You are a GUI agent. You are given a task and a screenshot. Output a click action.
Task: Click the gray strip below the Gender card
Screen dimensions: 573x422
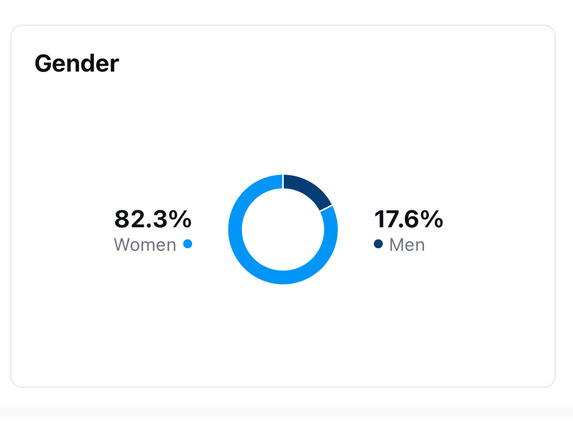[x=286, y=412]
